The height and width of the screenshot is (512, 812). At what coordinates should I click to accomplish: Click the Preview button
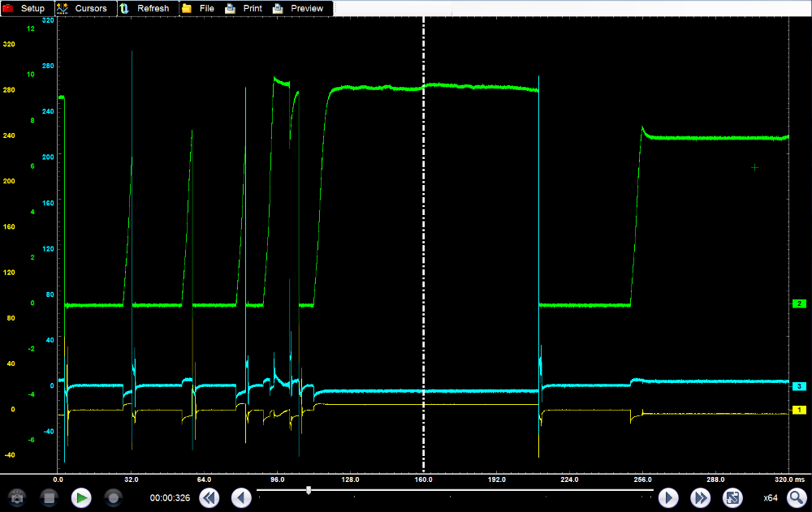[299, 8]
